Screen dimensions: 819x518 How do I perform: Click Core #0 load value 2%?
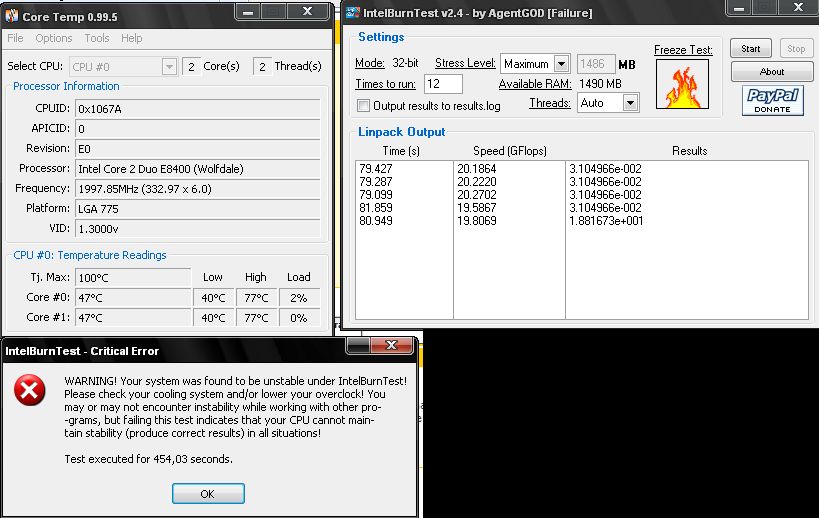299,298
